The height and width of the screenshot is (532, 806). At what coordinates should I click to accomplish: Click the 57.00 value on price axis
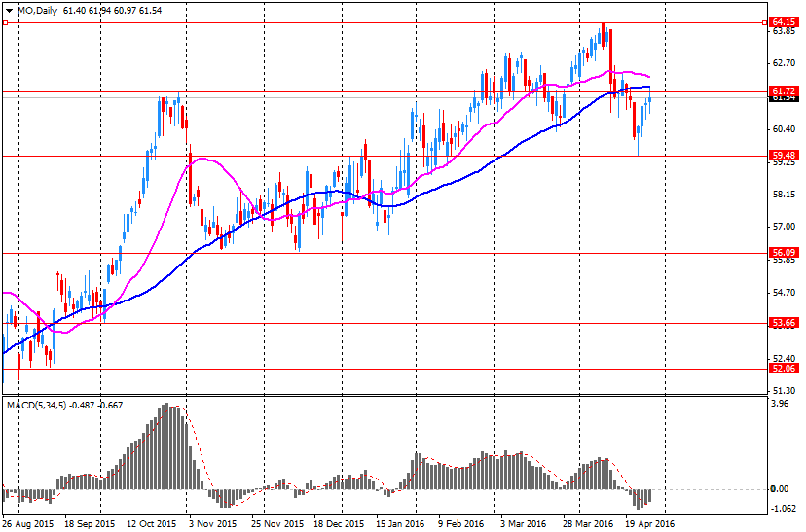[x=784, y=227]
